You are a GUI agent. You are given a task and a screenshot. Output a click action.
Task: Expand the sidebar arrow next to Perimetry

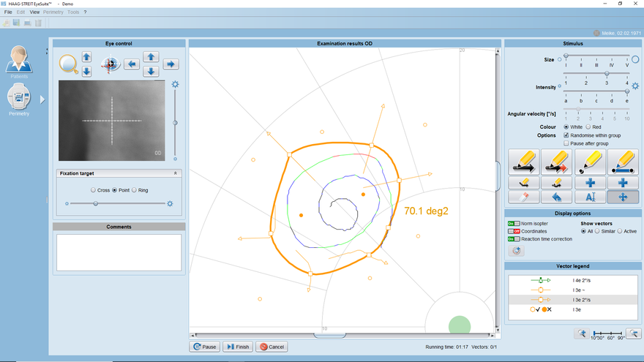42,99
